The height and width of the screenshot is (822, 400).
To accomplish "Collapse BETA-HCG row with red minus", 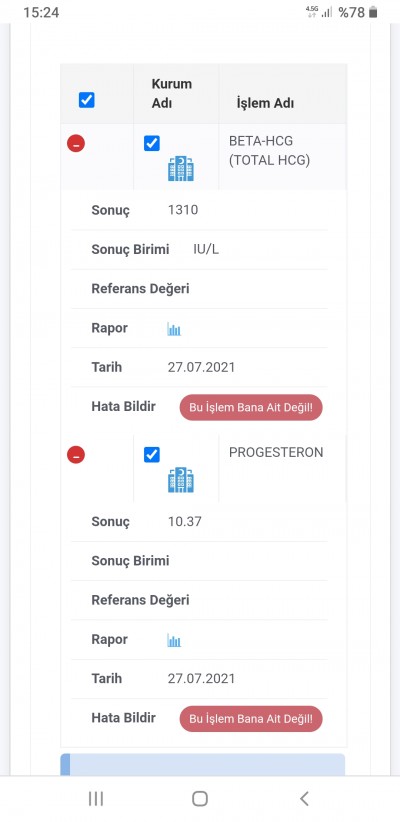I will pos(76,143).
